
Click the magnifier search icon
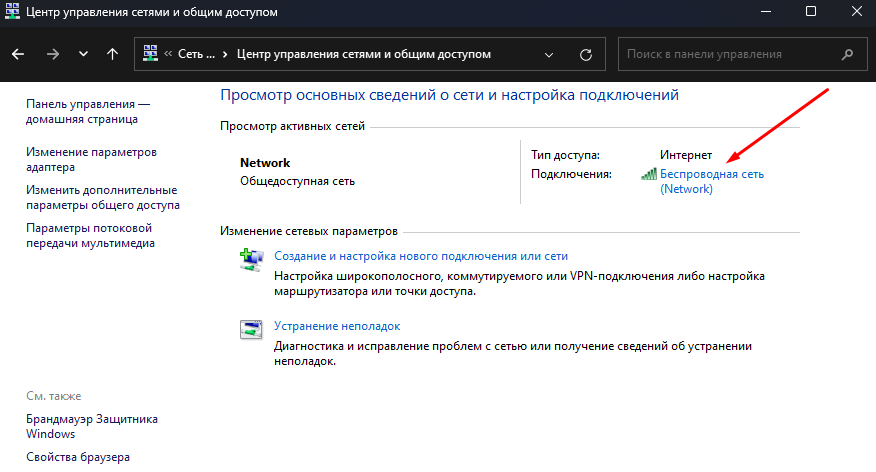848,54
